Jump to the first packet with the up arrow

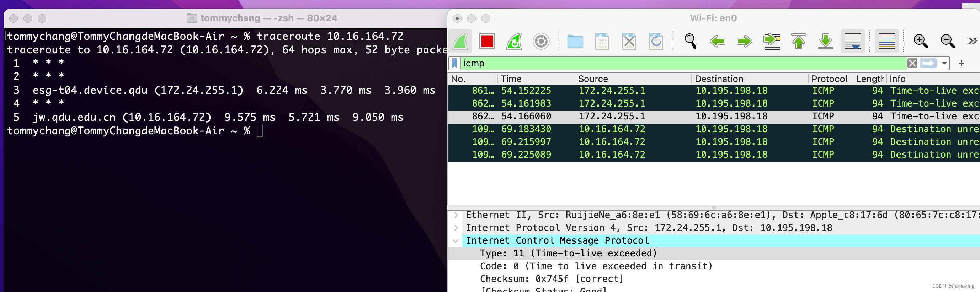pos(799,41)
